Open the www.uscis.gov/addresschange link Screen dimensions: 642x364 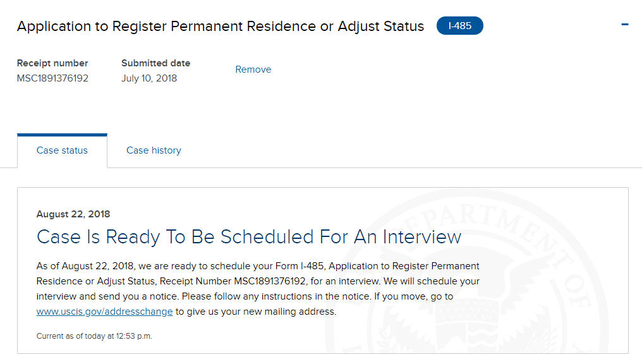pyautogui.click(x=104, y=312)
